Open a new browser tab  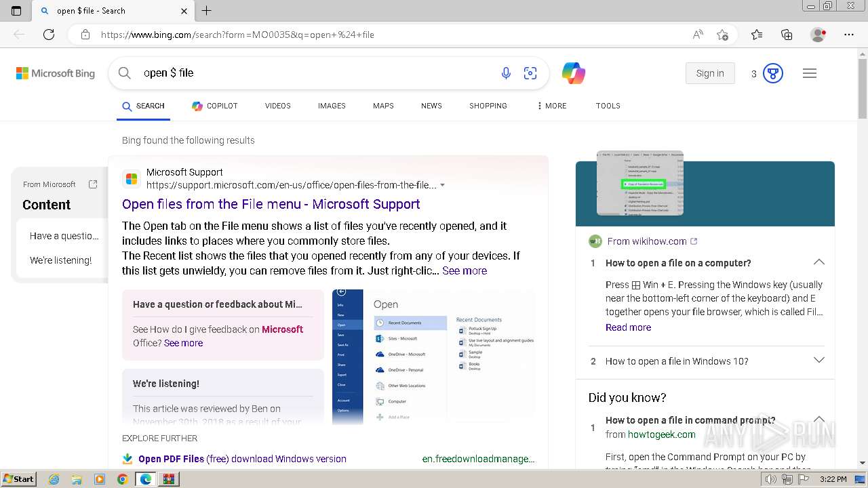pos(207,11)
